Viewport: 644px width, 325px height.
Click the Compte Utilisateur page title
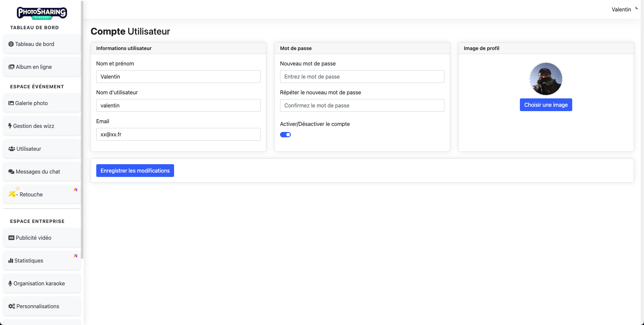pos(130,31)
